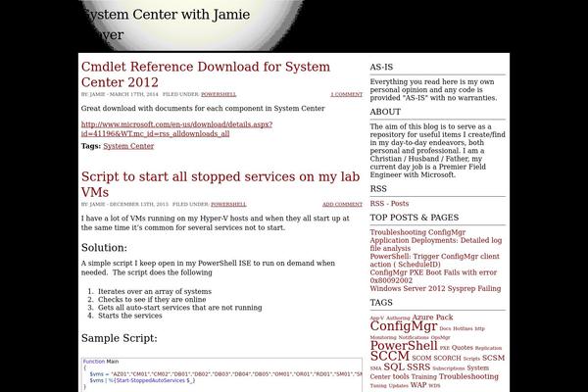This screenshot has width=588, height=392.
Task: Click list item Gets all auto-start services not running
Action: 180,308
